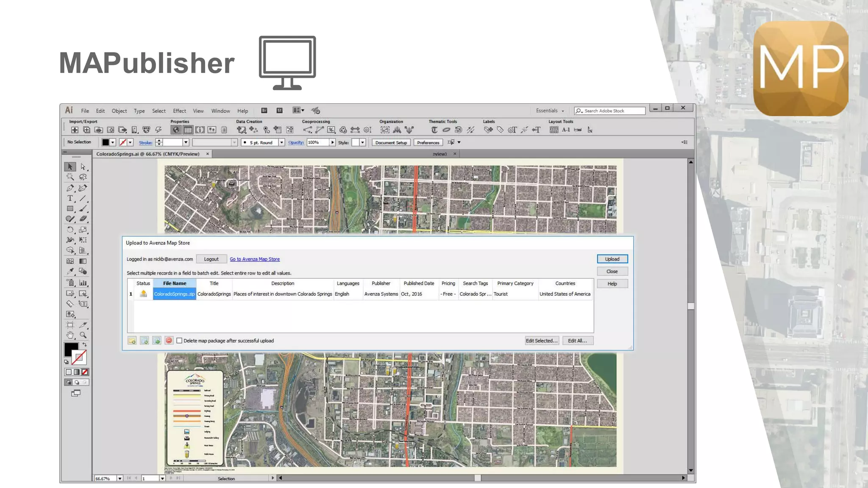Open the File menu
The height and width of the screenshot is (488, 868).
(85, 111)
